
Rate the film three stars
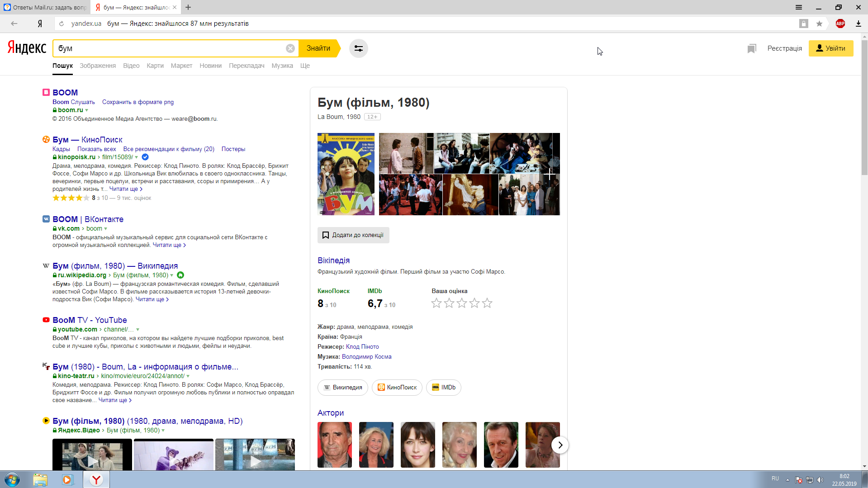coord(462,303)
